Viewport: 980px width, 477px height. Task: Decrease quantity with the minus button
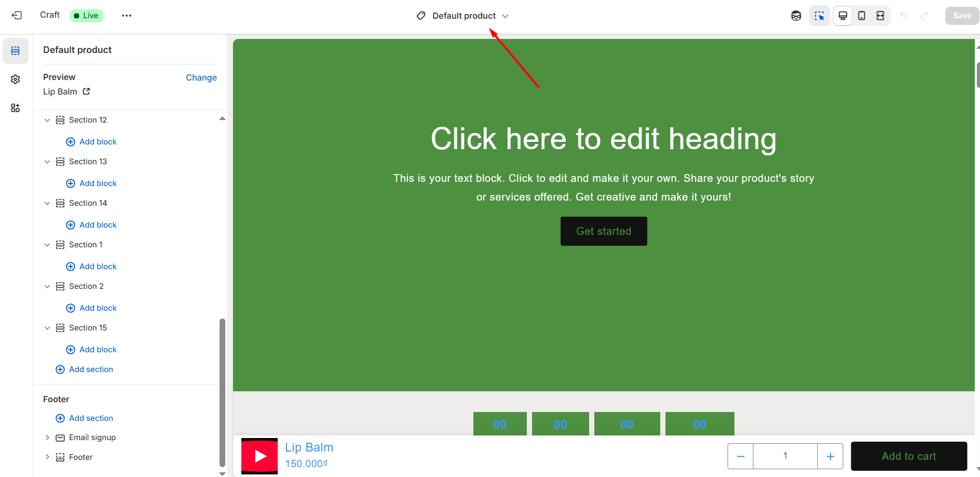[741, 456]
